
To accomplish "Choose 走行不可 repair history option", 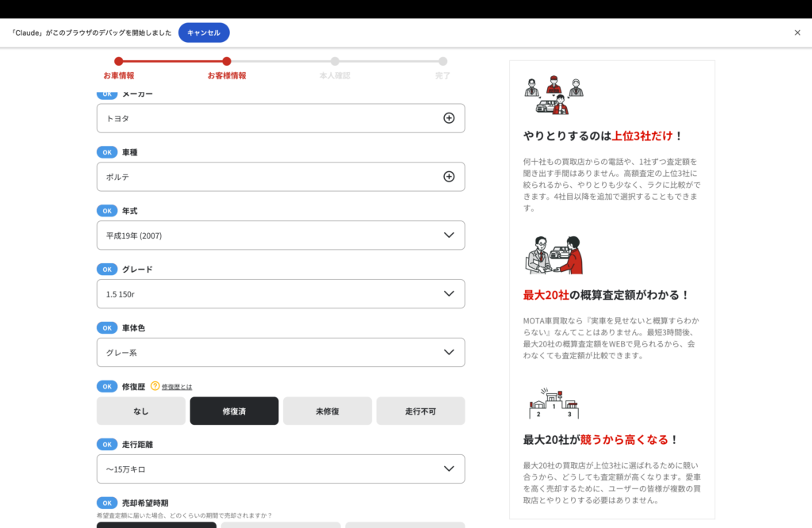I will (x=420, y=411).
